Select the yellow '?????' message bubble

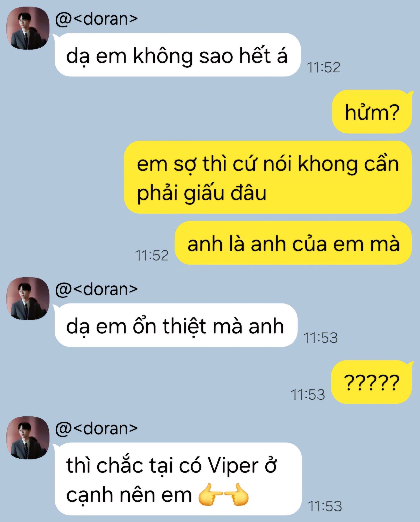pos(371,382)
